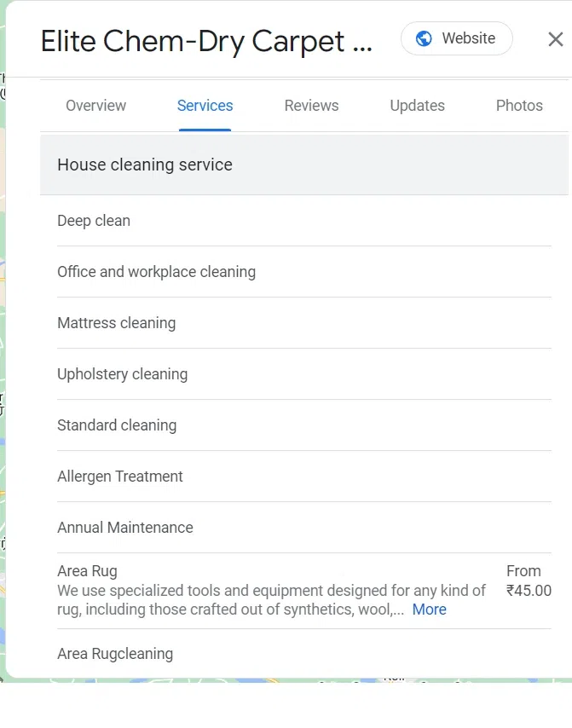This screenshot has height=728, width=572.
Task: Go to the Updates tab
Action: coord(417,106)
